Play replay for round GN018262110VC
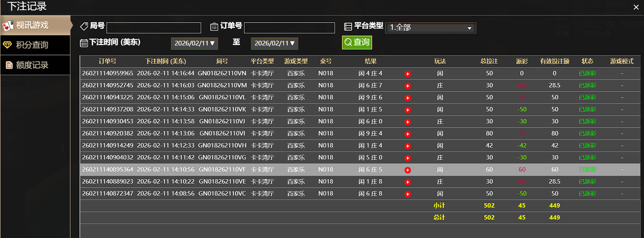This screenshot has width=644, height=238. [407, 194]
